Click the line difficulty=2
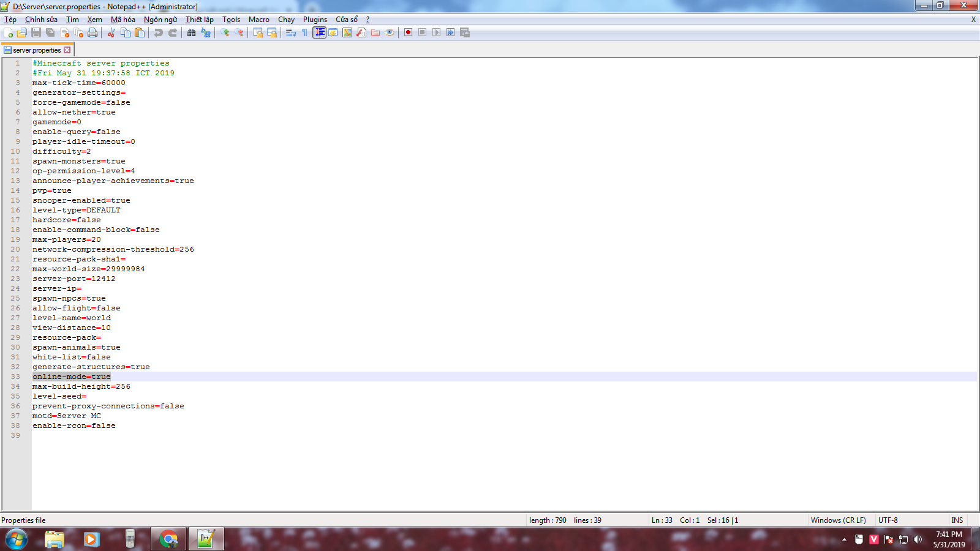 [62, 151]
